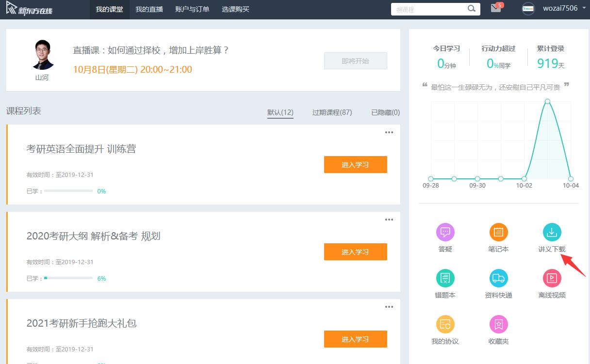590x364 pixels.
Task: Open the 我的协议 agreement icon
Action: click(x=445, y=324)
